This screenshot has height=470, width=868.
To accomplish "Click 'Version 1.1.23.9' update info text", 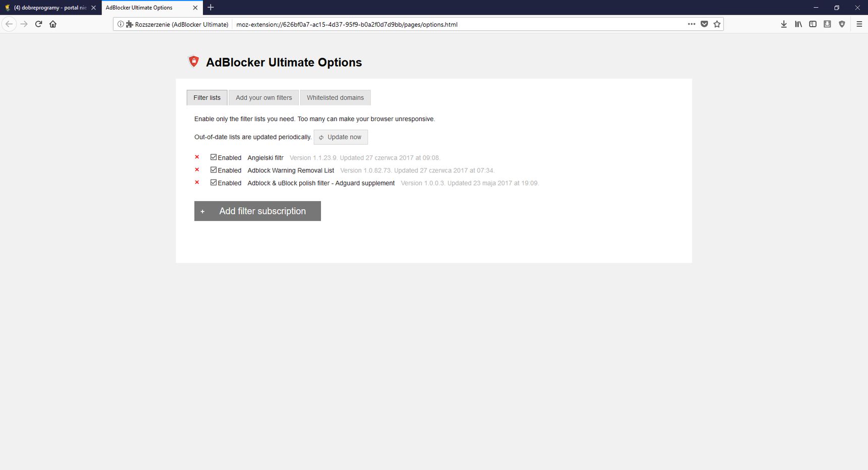I will click(x=365, y=158).
